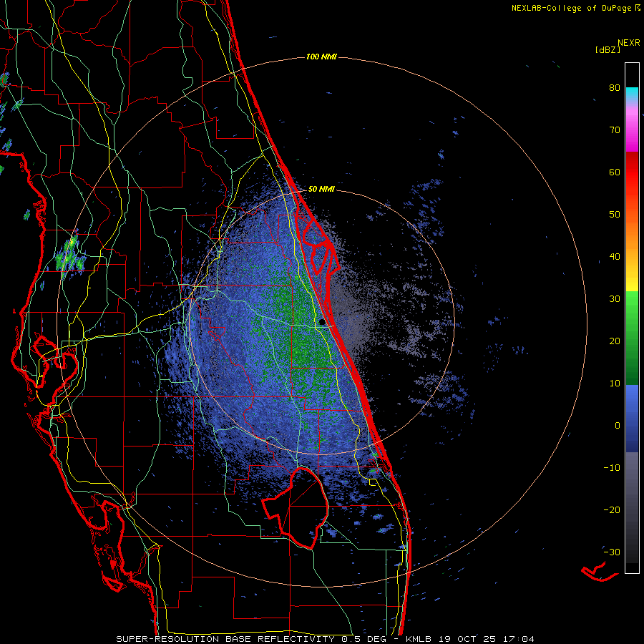644x644 pixels.
Task: Click the 50 value on the dBZ scale
Action: pyautogui.click(x=615, y=215)
